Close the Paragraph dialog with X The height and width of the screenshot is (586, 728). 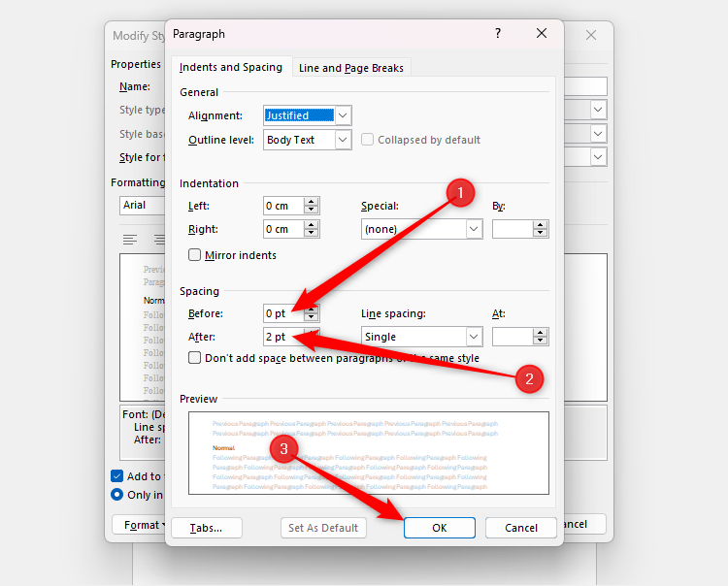point(542,33)
